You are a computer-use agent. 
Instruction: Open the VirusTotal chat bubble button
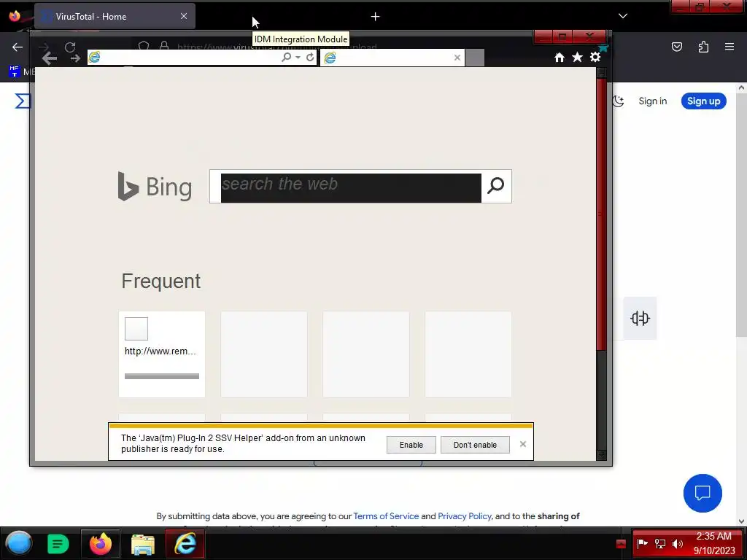(703, 493)
